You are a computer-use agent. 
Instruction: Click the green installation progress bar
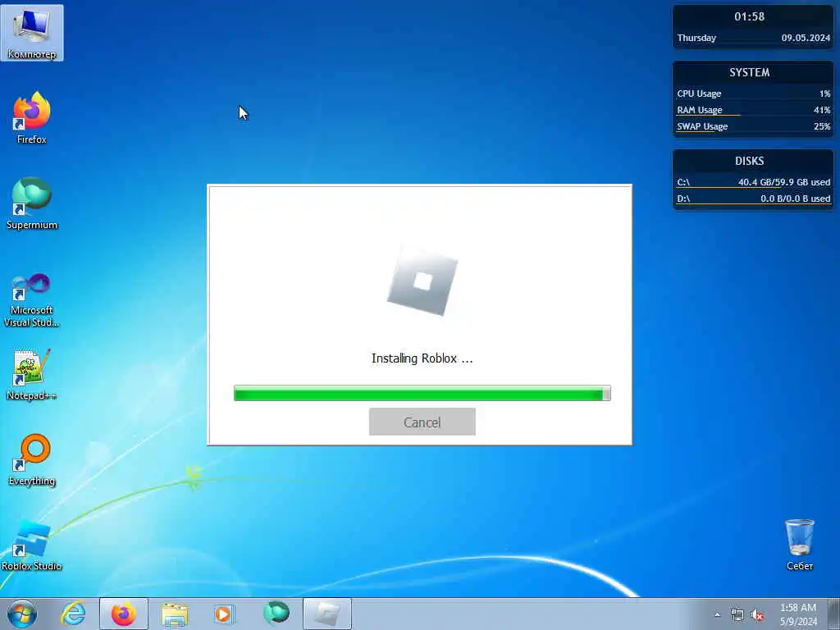(422, 393)
